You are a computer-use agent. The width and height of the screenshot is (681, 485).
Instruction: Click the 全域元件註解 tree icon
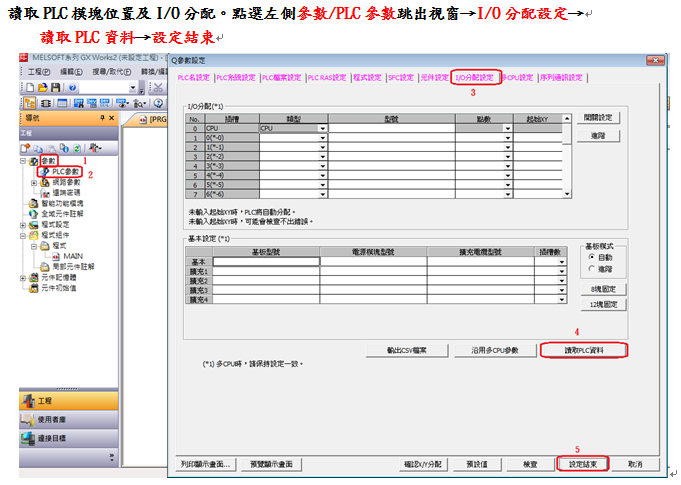33,214
